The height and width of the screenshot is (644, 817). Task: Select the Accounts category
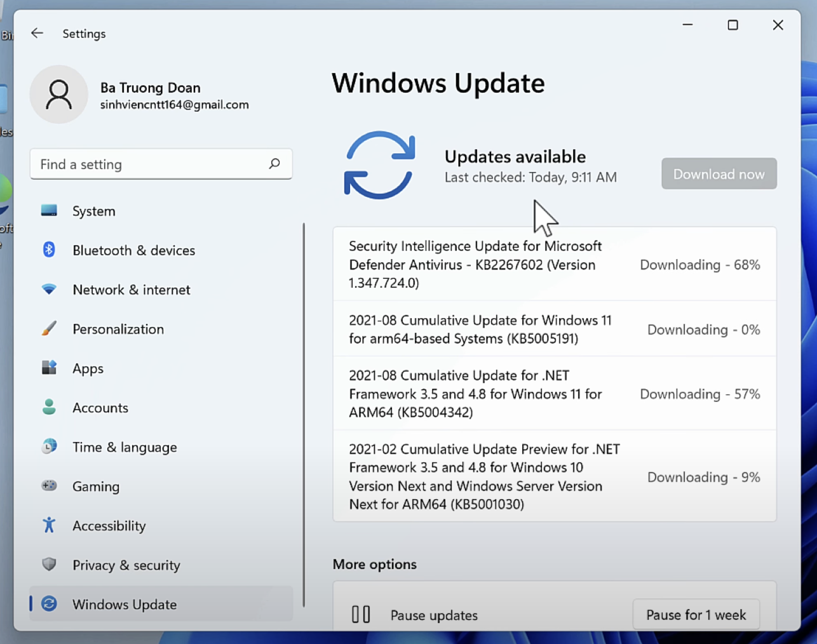(x=161, y=408)
